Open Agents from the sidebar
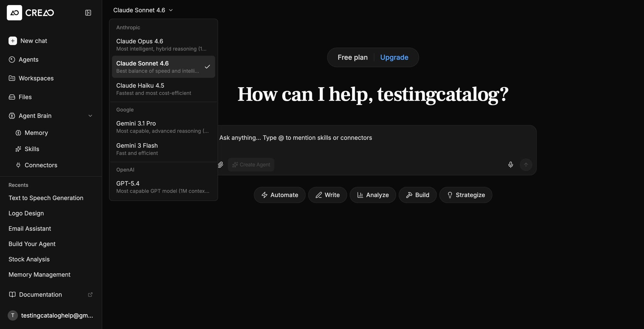Viewport: 644px width, 329px height. pyautogui.click(x=28, y=60)
